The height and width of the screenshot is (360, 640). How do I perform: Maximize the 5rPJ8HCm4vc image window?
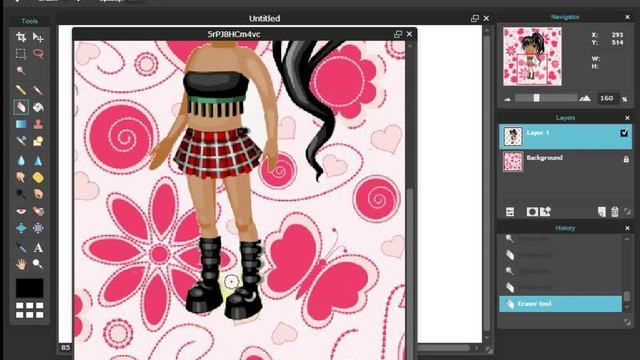tap(398, 34)
